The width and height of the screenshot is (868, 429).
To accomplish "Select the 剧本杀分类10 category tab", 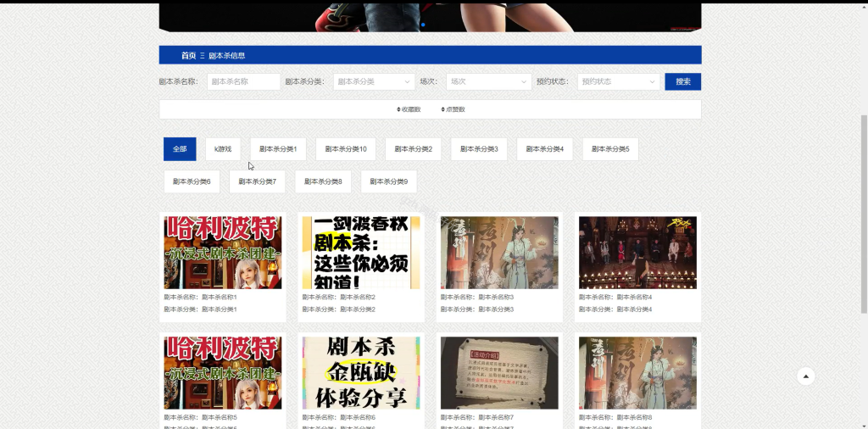I will point(346,149).
